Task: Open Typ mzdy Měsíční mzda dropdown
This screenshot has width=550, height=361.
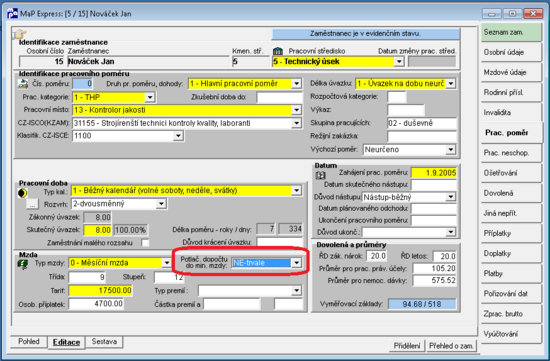Action: [x=167, y=263]
